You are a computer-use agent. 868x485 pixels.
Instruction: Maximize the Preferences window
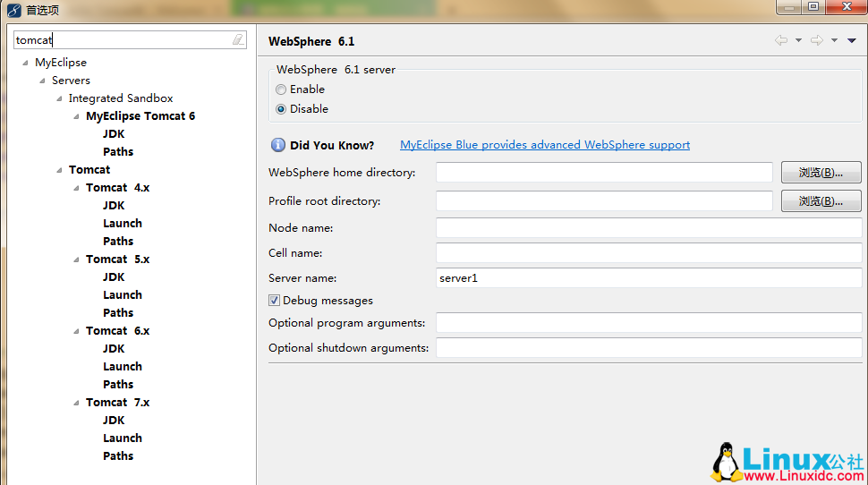point(813,6)
